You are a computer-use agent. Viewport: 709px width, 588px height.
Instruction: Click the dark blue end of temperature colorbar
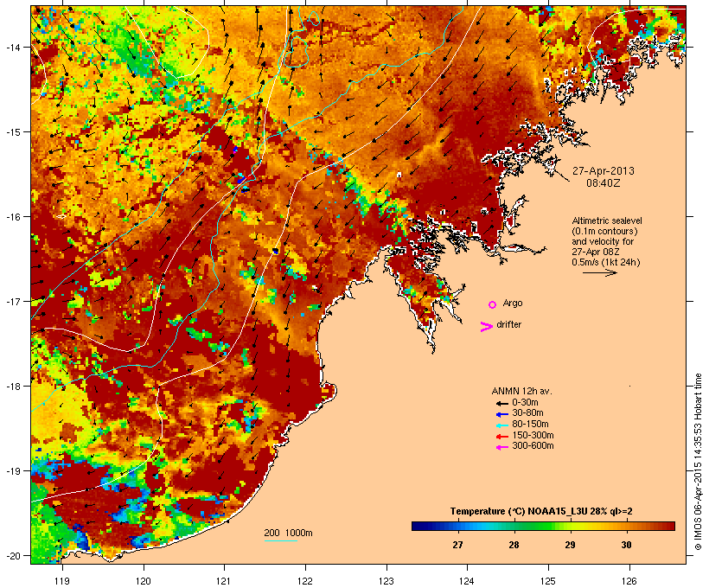point(418,526)
